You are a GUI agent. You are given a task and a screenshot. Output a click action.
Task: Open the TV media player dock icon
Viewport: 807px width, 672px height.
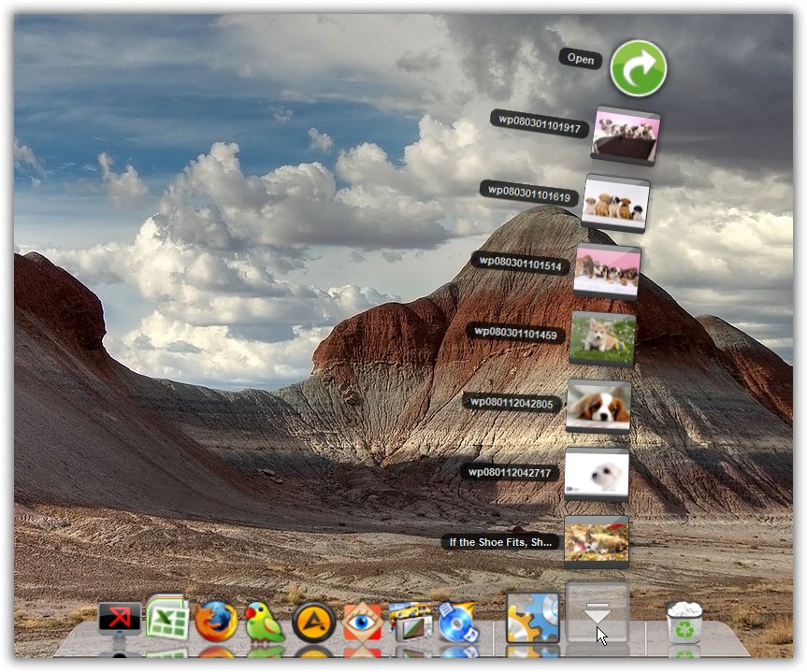pyautogui.click(x=411, y=619)
